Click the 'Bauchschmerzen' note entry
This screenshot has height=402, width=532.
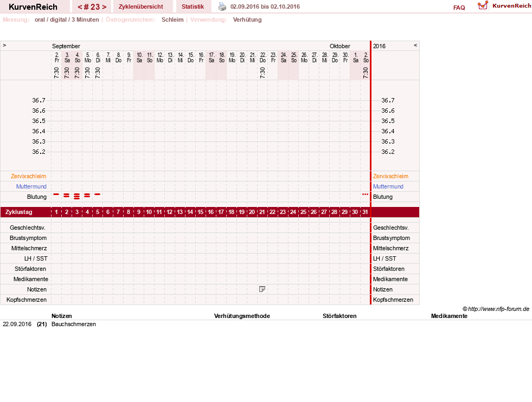coord(74,324)
